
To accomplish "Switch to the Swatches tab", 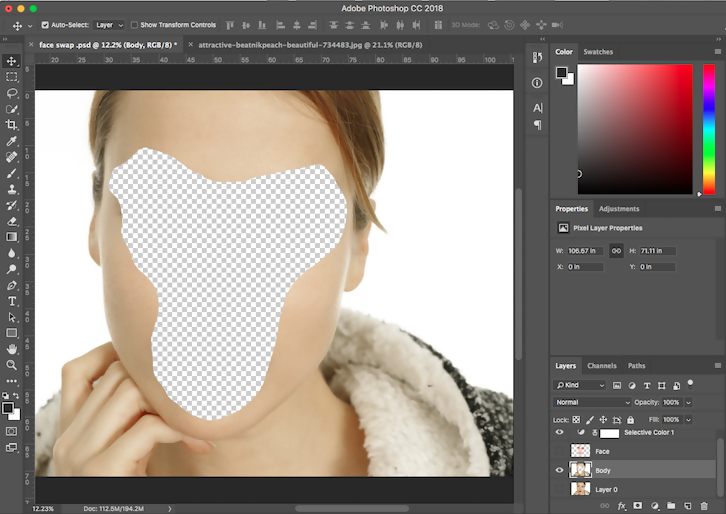I will pos(598,52).
